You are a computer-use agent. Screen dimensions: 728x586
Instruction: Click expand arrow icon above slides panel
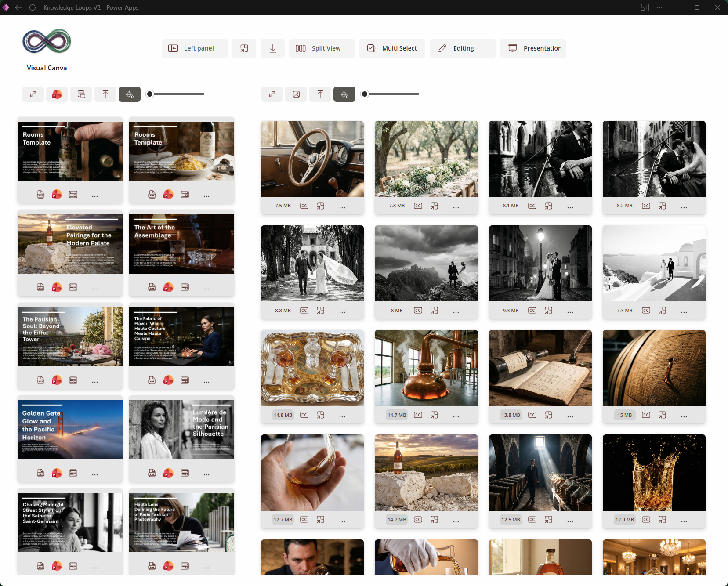[x=33, y=94]
